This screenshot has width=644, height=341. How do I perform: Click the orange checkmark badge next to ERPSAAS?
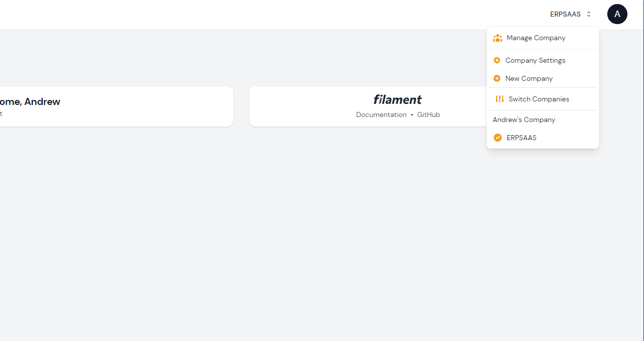(x=498, y=138)
